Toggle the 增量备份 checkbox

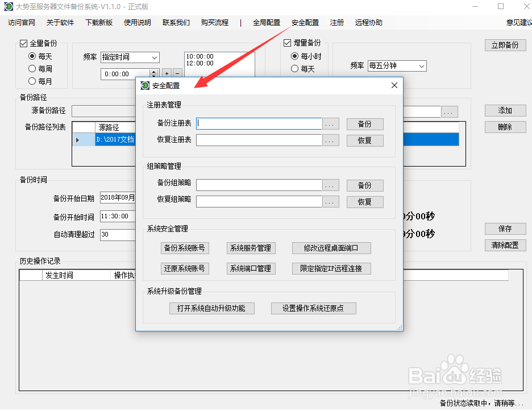coord(287,43)
